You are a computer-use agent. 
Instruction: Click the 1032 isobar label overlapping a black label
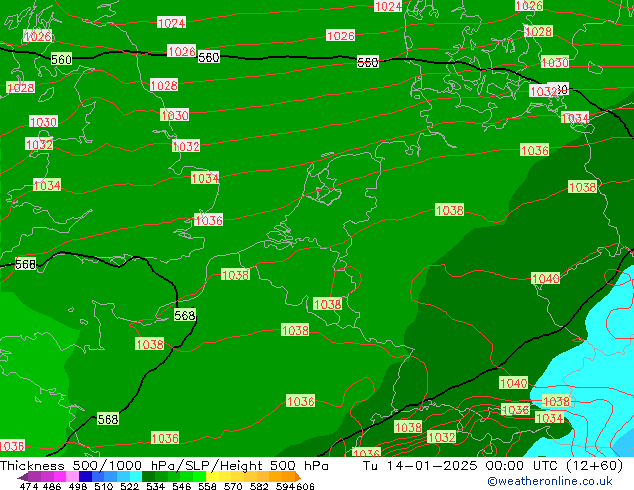point(543,91)
